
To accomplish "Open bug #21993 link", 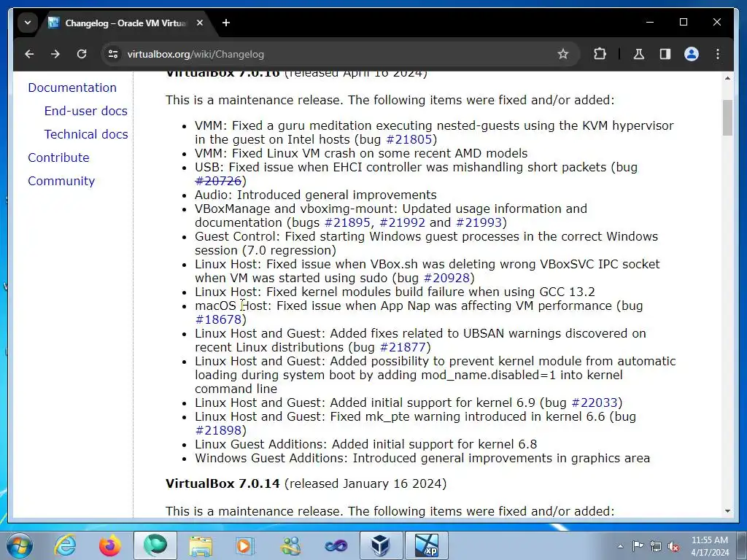I will pyautogui.click(x=479, y=222).
